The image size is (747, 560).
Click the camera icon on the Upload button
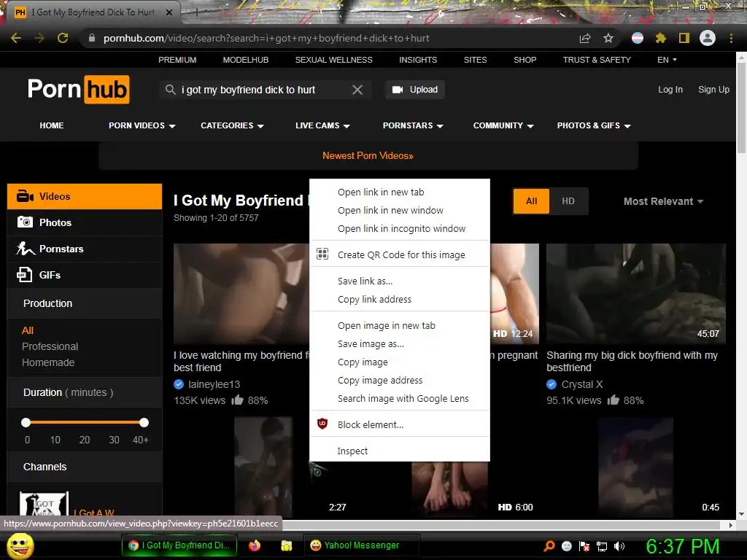pyautogui.click(x=398, y=90)
